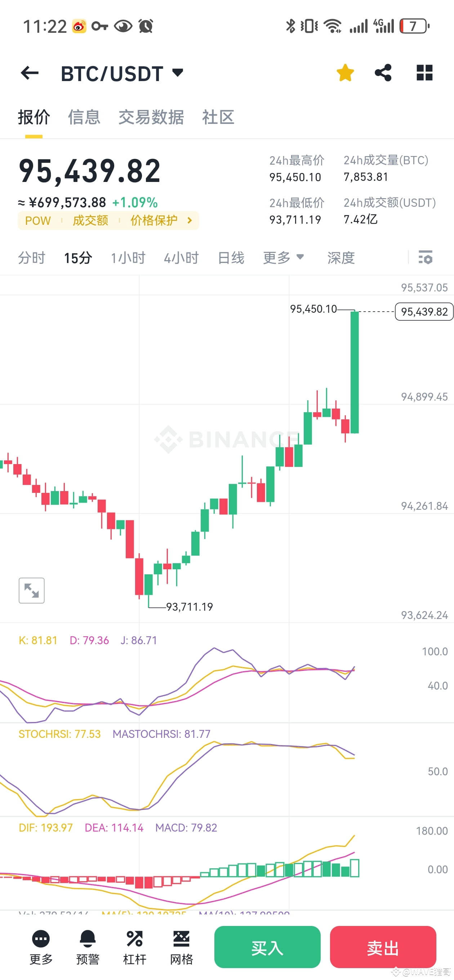
Task: Select the 4小时 chart interval
Action: (x=181, y=258)
